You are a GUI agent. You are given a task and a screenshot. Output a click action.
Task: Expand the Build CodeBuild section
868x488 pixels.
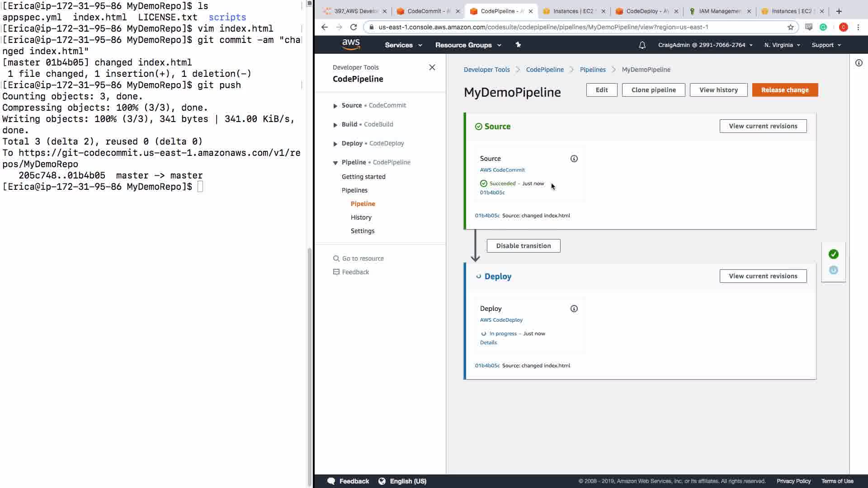(x=335, y=125)
